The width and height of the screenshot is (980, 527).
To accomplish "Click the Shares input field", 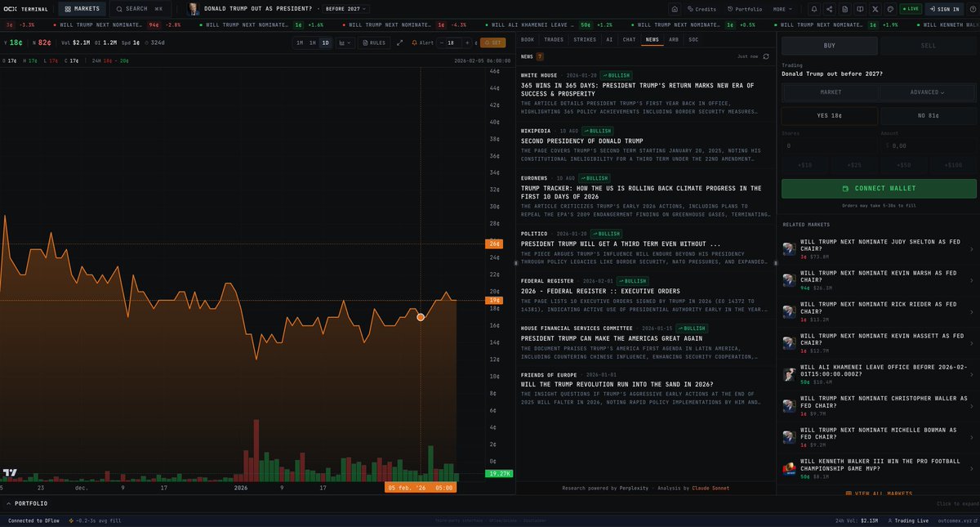I will pos(830,145).
